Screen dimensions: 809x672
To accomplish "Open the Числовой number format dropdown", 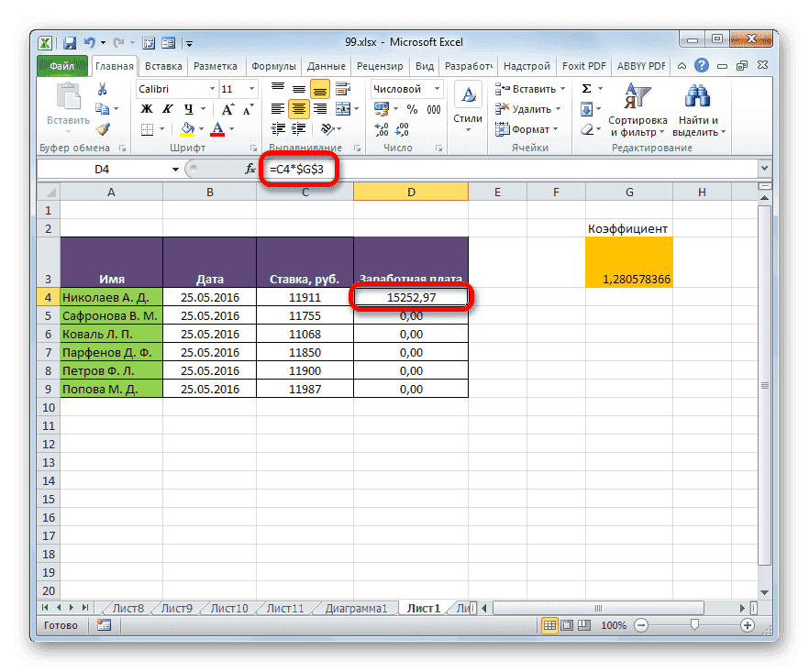I will click(404, 88).
